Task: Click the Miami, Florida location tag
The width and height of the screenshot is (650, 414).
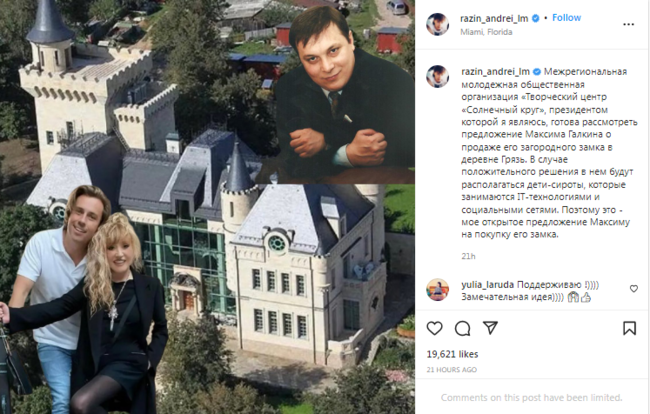Action: click(486, 32)
